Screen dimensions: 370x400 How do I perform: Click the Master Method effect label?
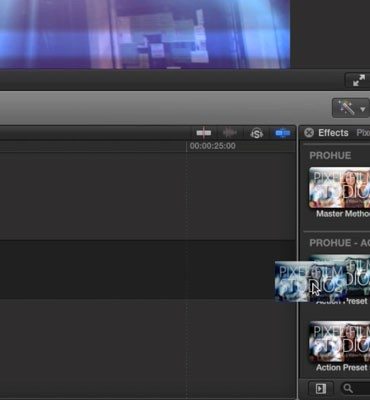tap(343, 214)
